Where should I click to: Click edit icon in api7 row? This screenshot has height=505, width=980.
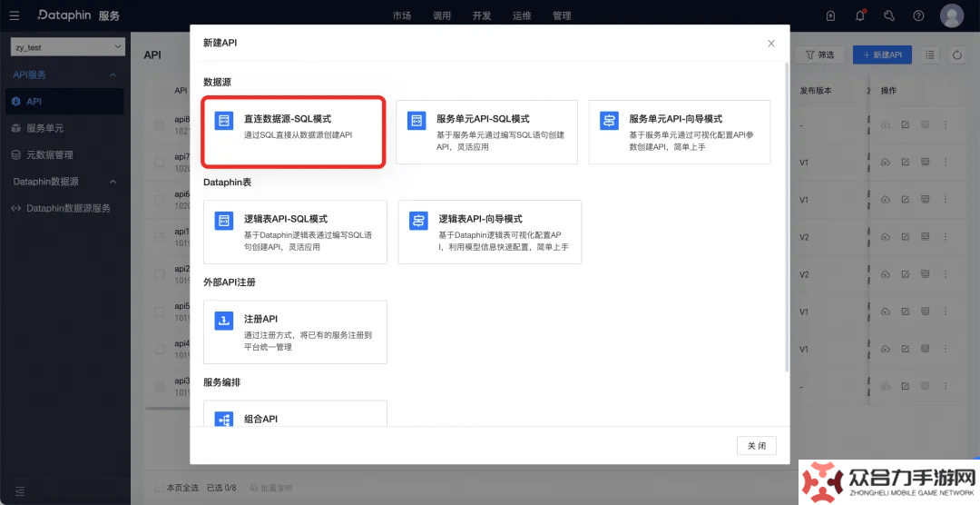tap(906, 162)
